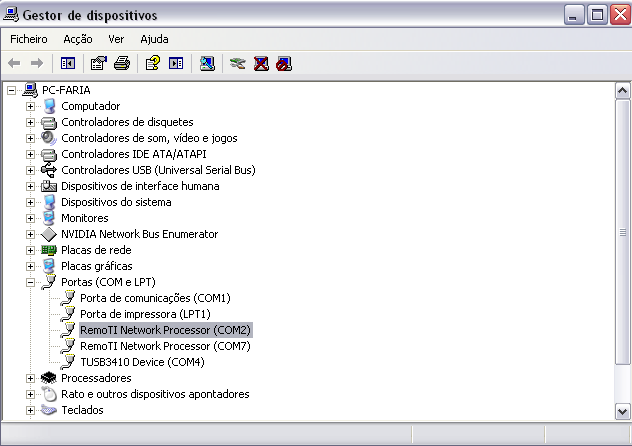Click the Teclados keyboard icon
The width and height of the screenshot is (632, 446).
click(49, 410)
